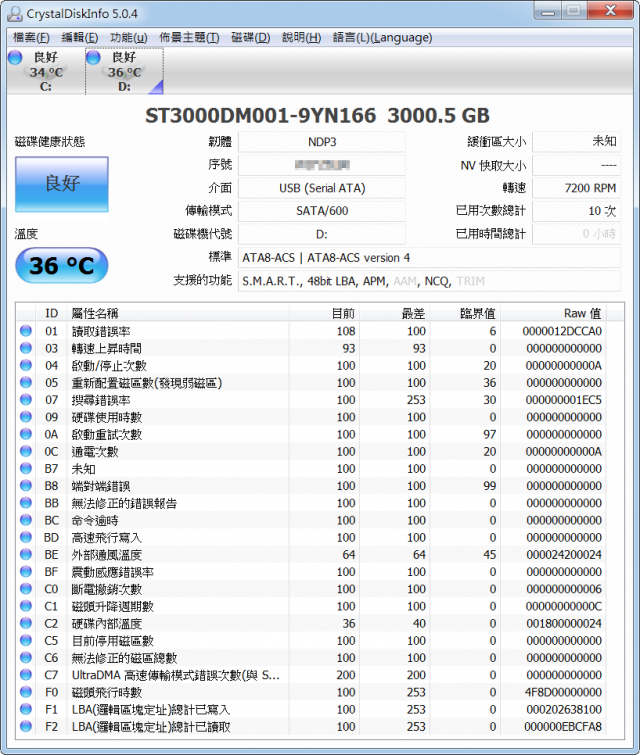Viewport: 640px width, 756px height.
Task: Click the 韌體 field showing NDP3
Action: tap(322, 142)
